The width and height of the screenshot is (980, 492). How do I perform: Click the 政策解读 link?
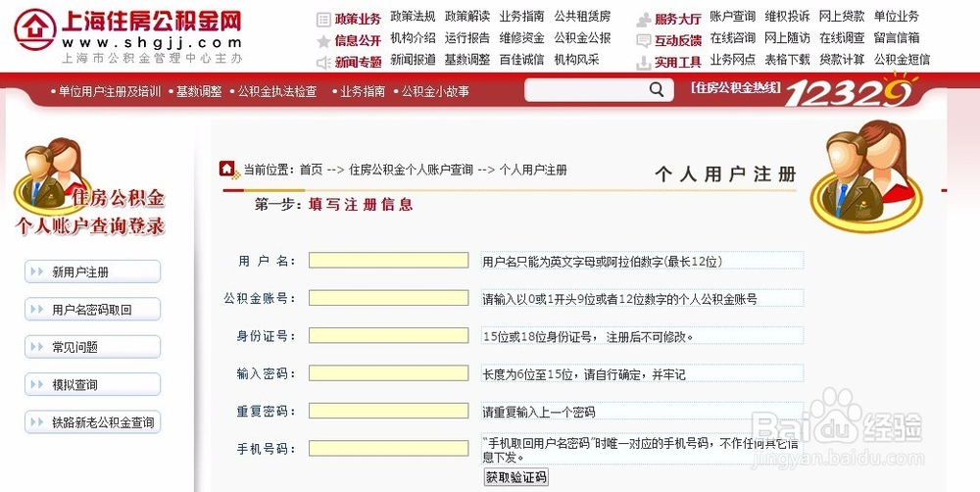(x=467, y=17)
